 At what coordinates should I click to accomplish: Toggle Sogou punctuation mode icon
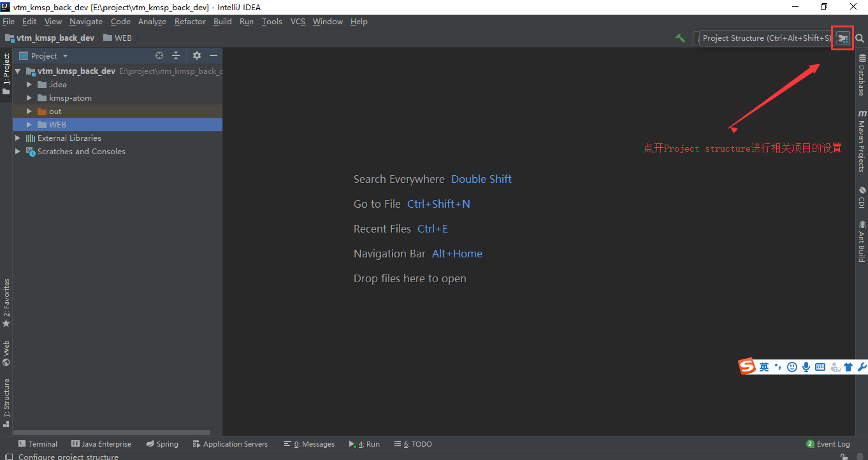pos(778,367)
